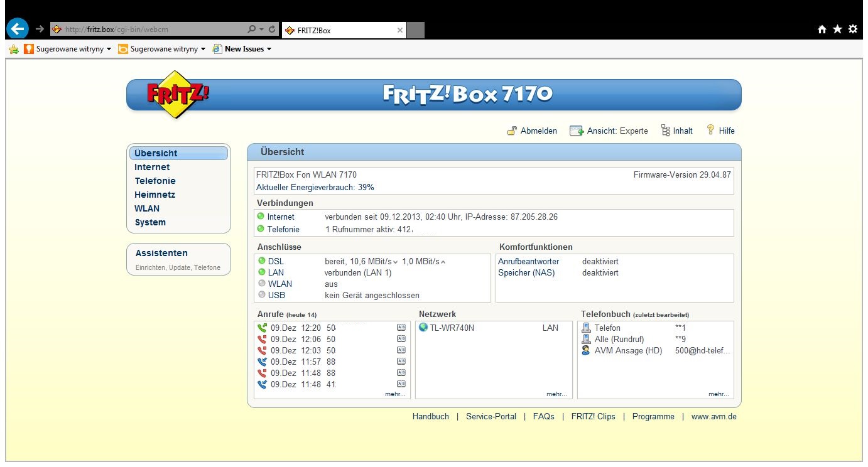Visit the www.avm.de footer link
This screenshot has height=467, width=868.
[x=714, y=416]
